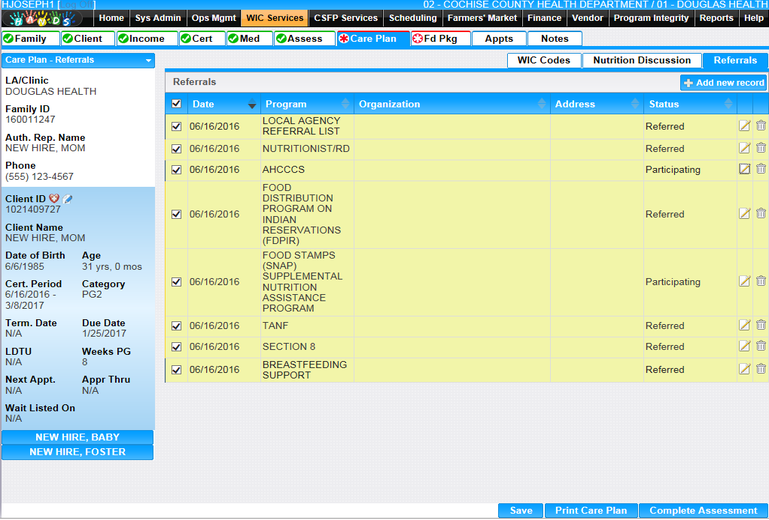The image size is (769, 520).
Task: Edit the NUTRITIONIST/RD referral record
Action: [x=744, y=148]
